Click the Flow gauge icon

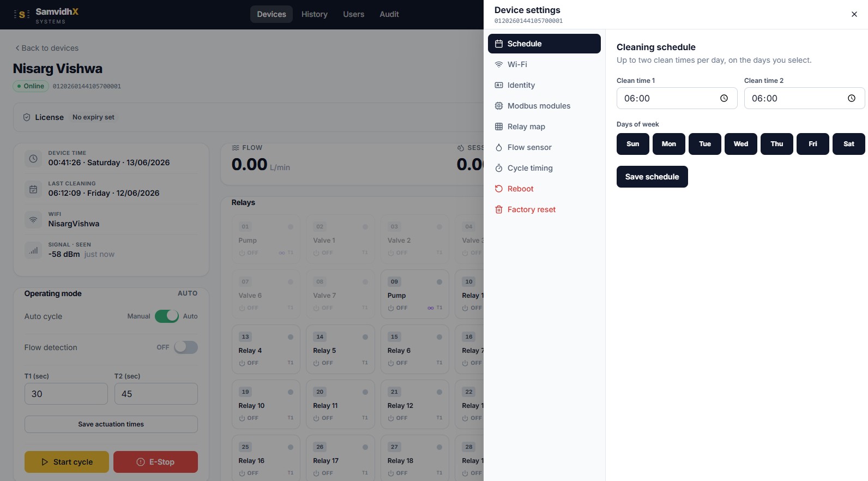[236, 148]
